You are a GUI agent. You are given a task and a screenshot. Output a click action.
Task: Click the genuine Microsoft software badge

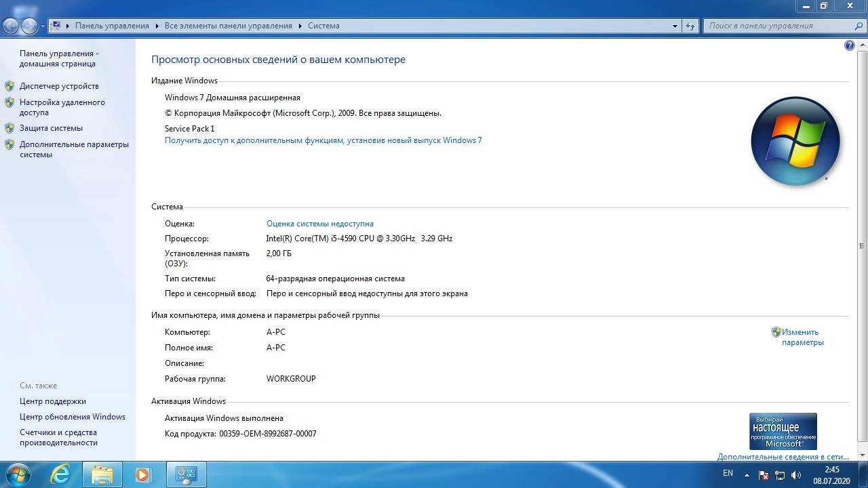[x=783, y=431]
